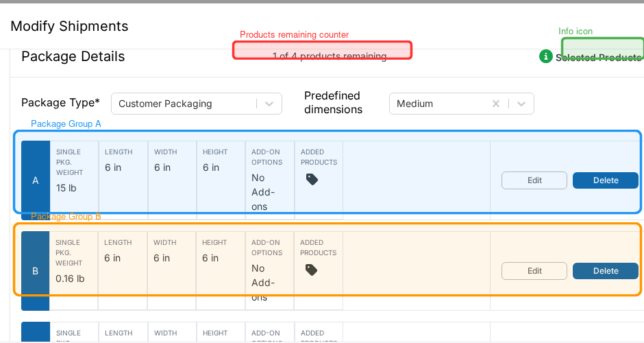Open the Customer Packaging combo box
The image size is (644, 343).
(197, 104)
